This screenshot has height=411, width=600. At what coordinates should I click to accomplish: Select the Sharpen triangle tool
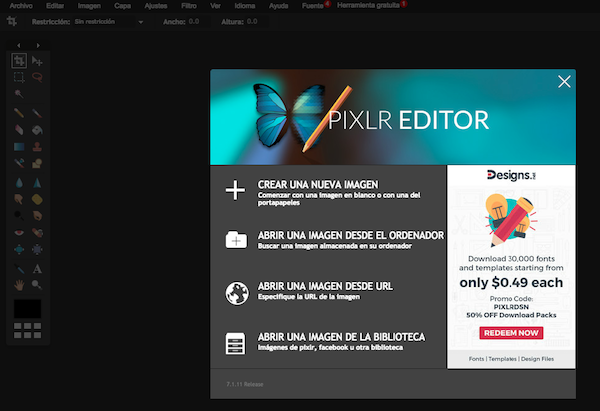37,183
